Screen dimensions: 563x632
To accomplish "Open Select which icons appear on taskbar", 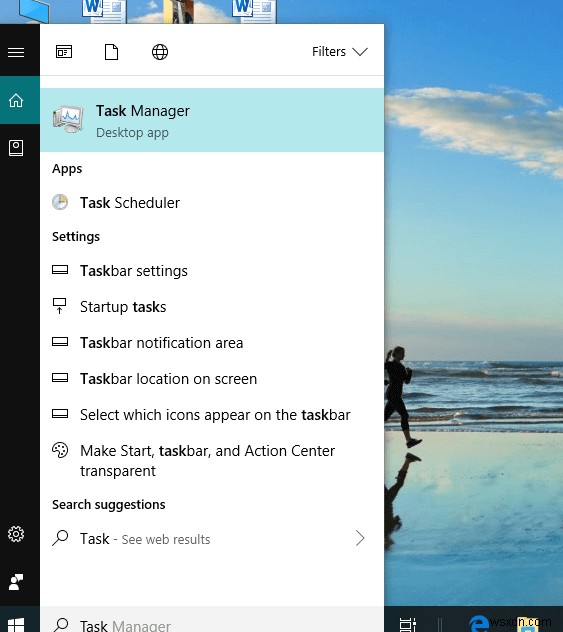I will pos(212,414).
